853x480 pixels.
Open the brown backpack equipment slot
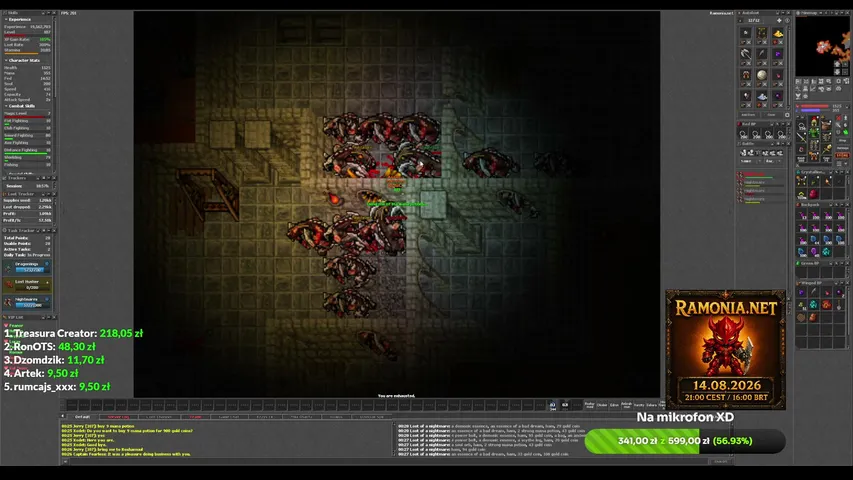826,125
